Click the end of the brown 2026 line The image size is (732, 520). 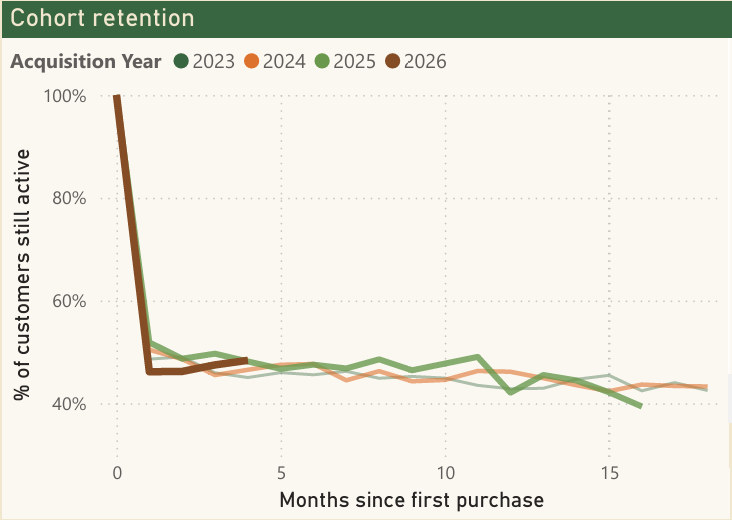click(247, 360)
